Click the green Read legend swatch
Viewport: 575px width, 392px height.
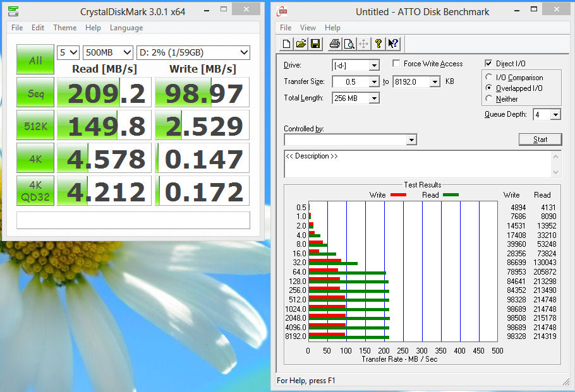451,195
